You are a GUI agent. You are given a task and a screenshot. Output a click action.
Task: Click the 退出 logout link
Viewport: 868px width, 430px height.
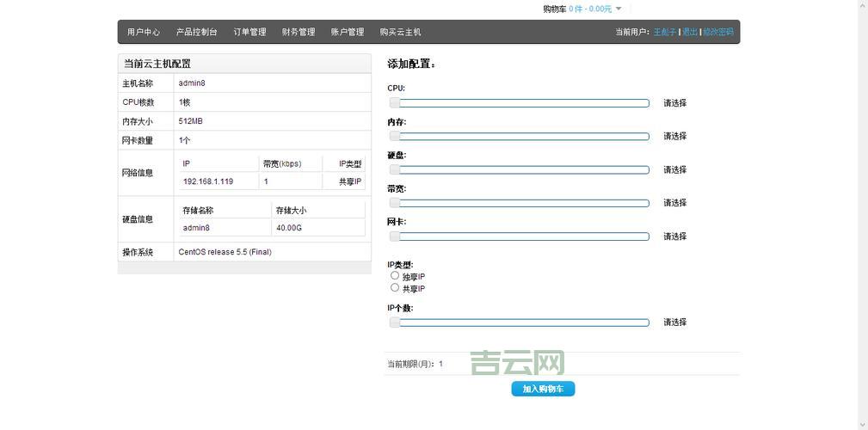point(690,32)
